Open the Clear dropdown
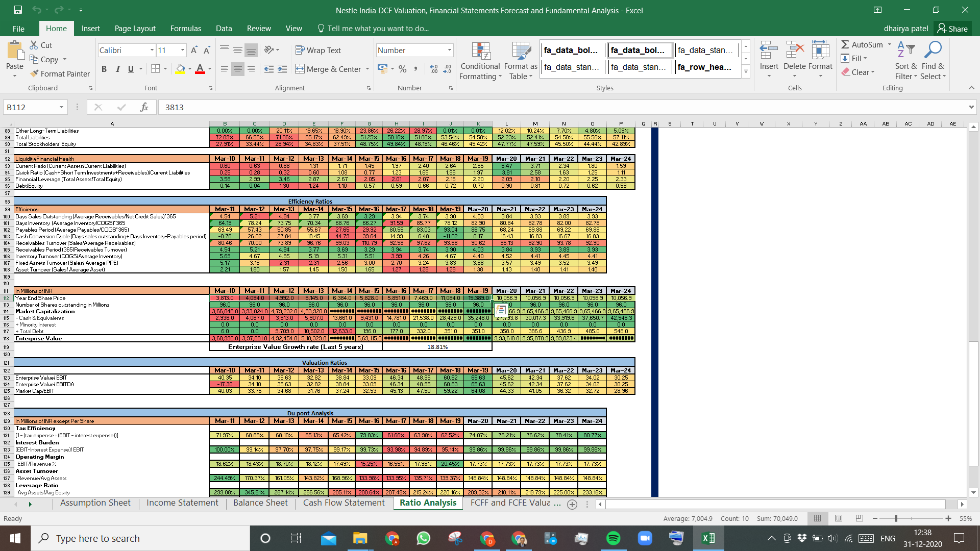980x551 pixels. tap(858, 72)
